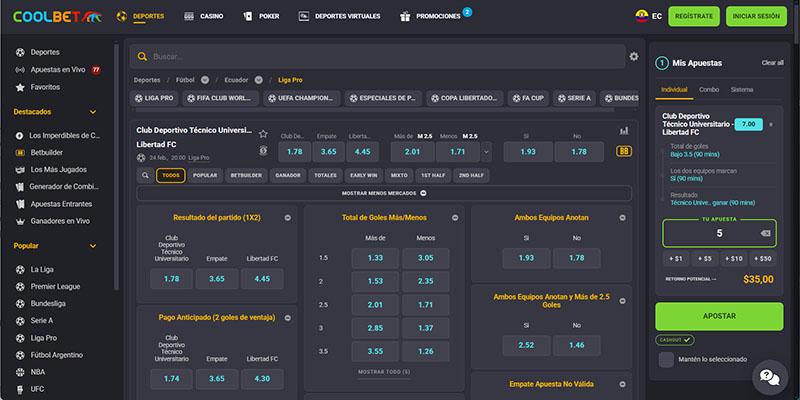Select Libertad FC 4.30 early payout odds
Screen dimensions: 800x400
(262, 379)
